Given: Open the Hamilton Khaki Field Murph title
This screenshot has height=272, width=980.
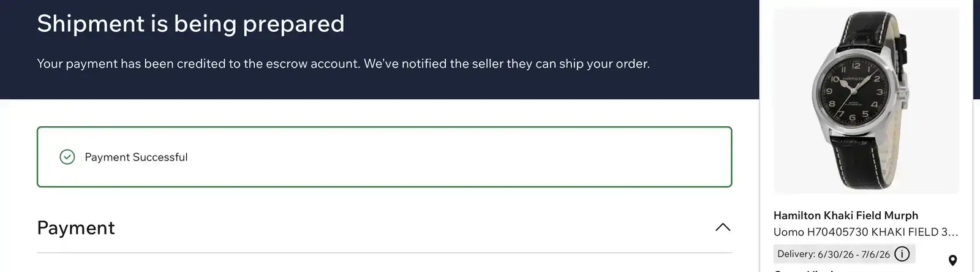Looking at the screenshot, I should coord(846,215).
